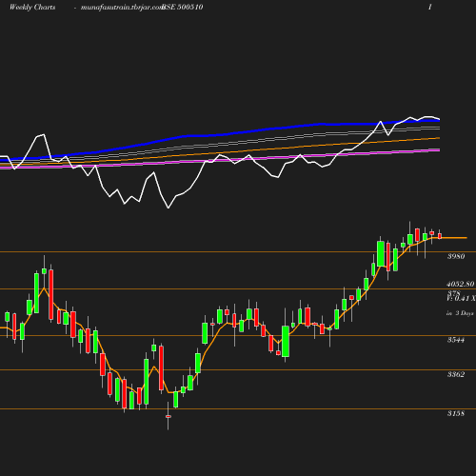Image resolution: width=476 pixels, height=476 pixels.
Task: Click the 4052.80 current price label
Action: 461,284
